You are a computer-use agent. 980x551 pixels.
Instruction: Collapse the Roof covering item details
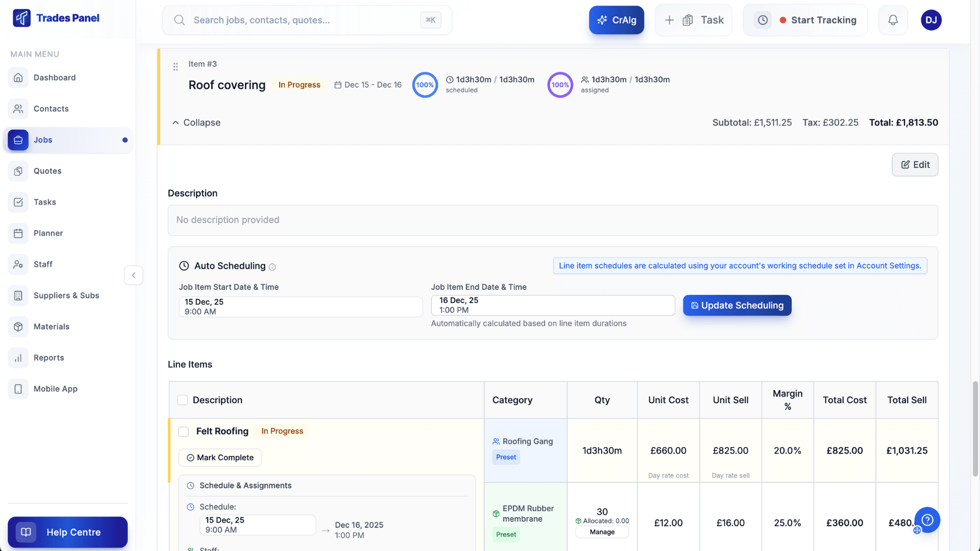pos(195,122)
